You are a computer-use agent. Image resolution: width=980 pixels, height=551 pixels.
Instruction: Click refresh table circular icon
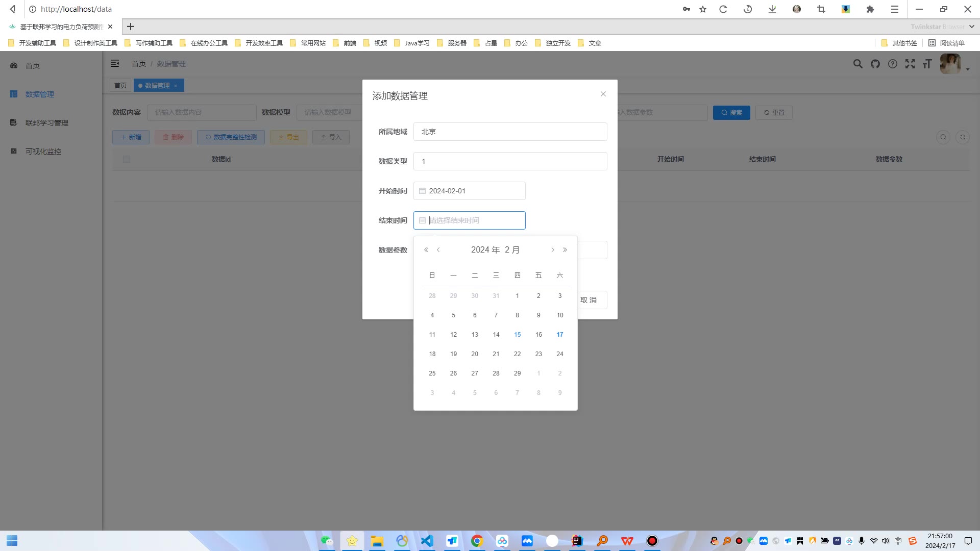[962, 137]
